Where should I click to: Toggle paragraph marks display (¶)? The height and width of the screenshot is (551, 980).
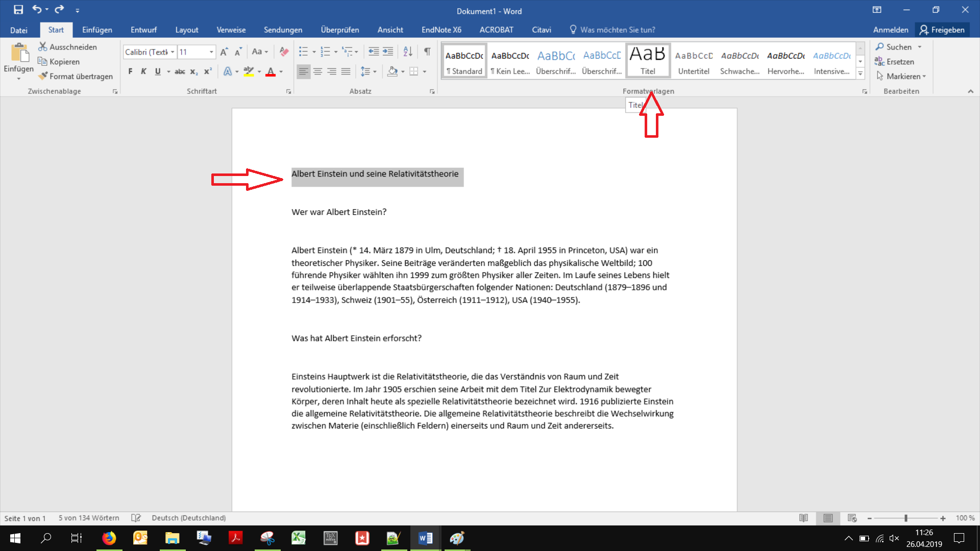coord(428,52)
